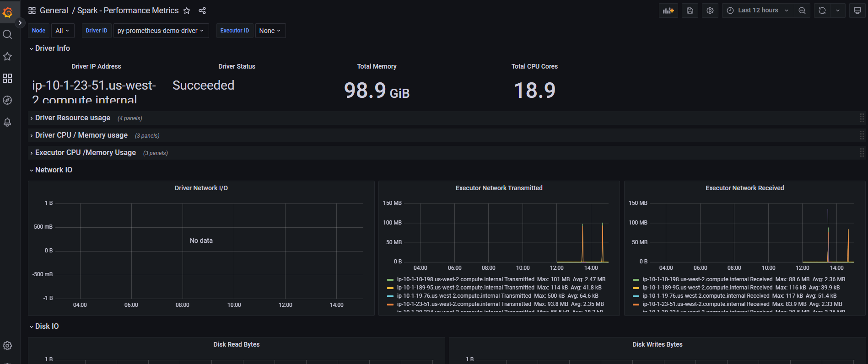Click the Succeeded driver status value
Screen dimensions: 868x364
(x=203, y=86)
